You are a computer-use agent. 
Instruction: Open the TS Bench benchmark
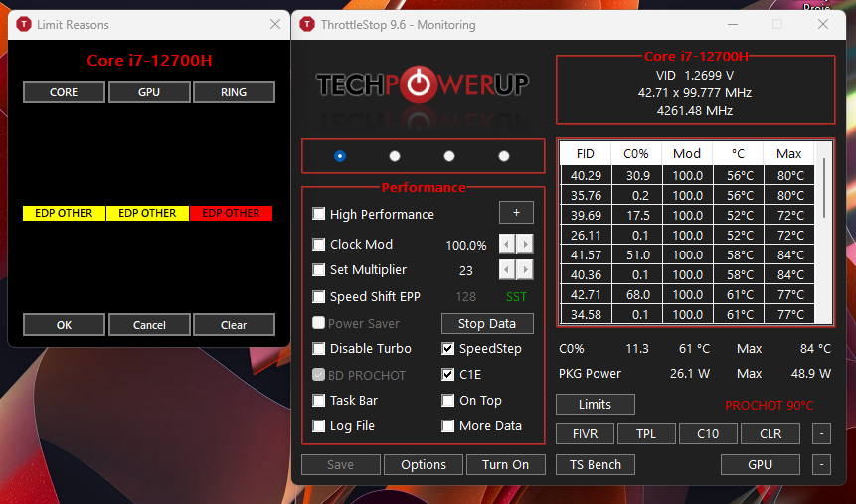click(596, 464)
